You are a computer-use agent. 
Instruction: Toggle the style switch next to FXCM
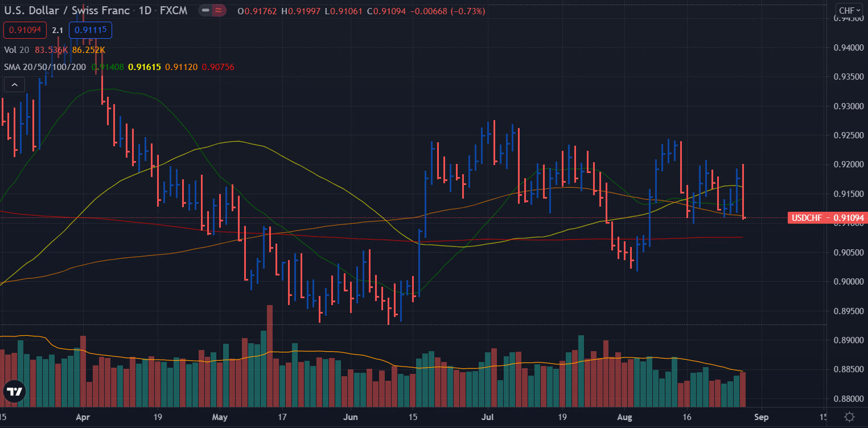[212, 10]
